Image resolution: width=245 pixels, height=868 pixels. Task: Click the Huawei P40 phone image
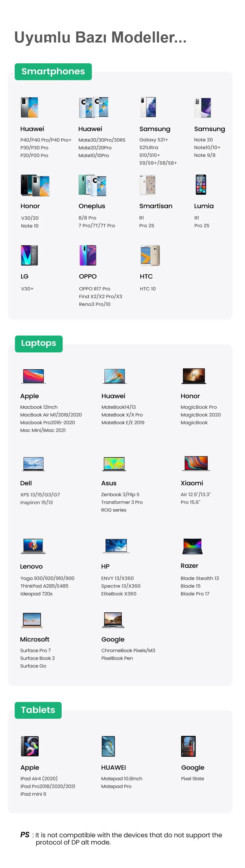29,107
